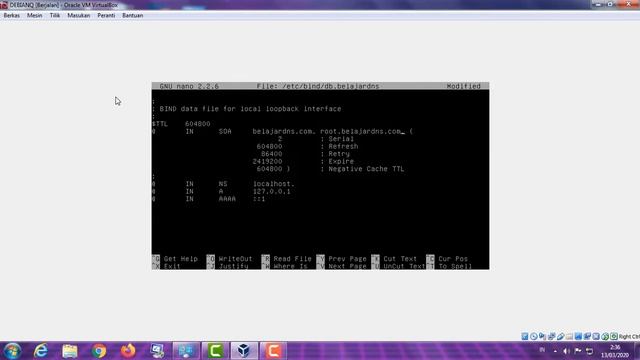Viewport: 640px width, 360px height.
Task: Click 'belajardns.com.' in the SOA record
Action: point(284,131)
